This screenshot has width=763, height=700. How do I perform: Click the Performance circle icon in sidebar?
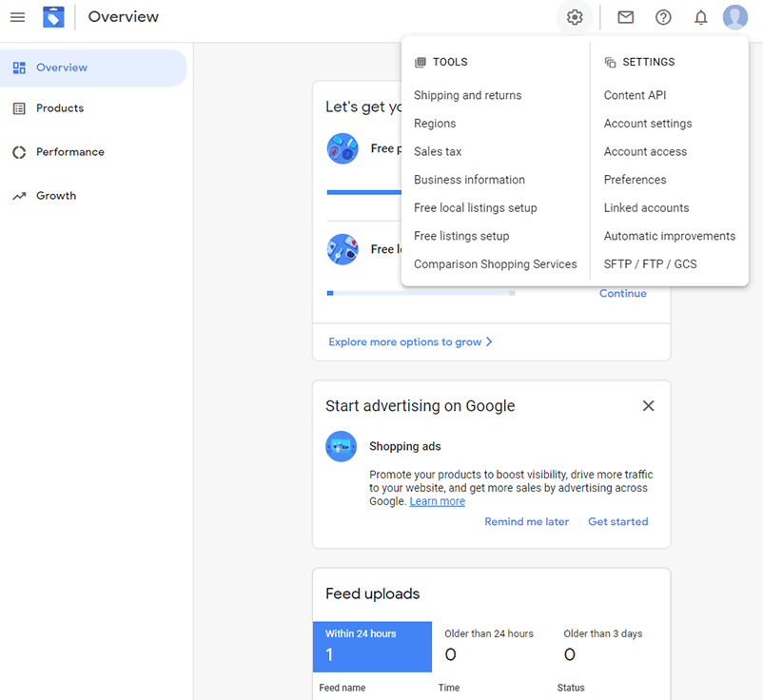tap(19, 152)
